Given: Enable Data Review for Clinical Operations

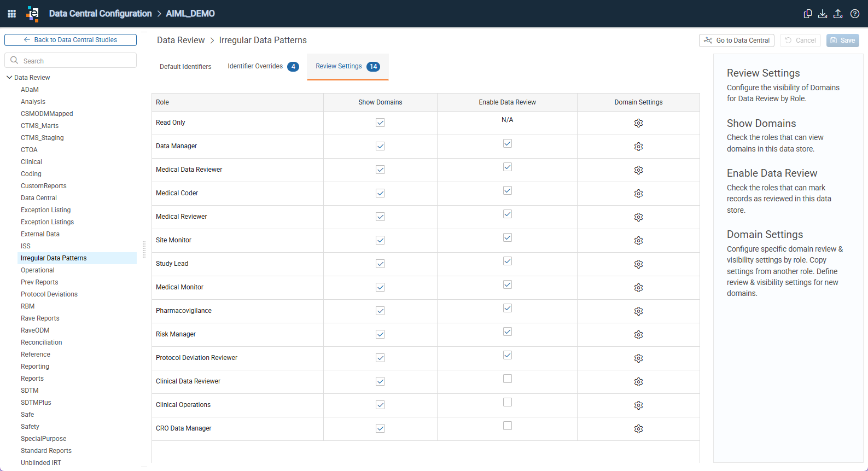Looking at the screenshot, I should pos(508,402).
